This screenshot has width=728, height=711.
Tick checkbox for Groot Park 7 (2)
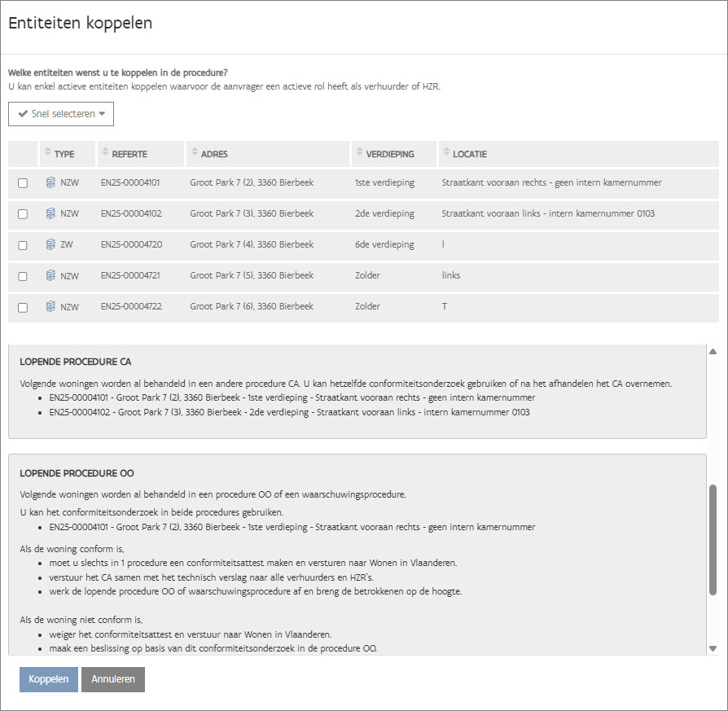pyautogui.click(x=23, y=183)
